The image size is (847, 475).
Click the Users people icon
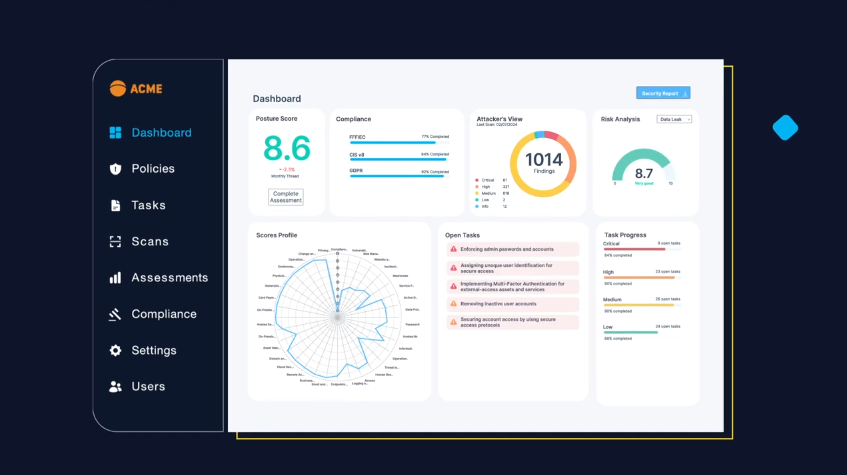point(116,386)
